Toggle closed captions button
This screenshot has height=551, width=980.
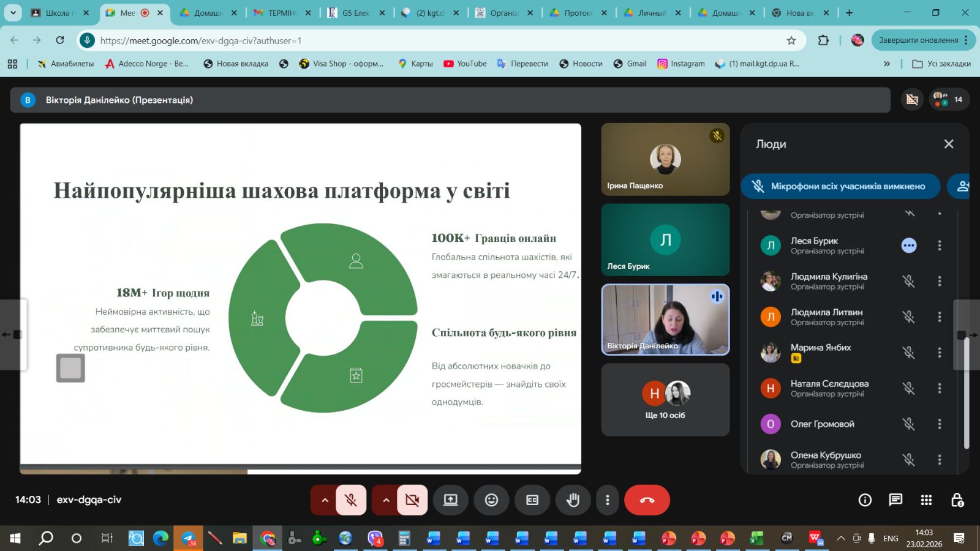tap(532, 500)
